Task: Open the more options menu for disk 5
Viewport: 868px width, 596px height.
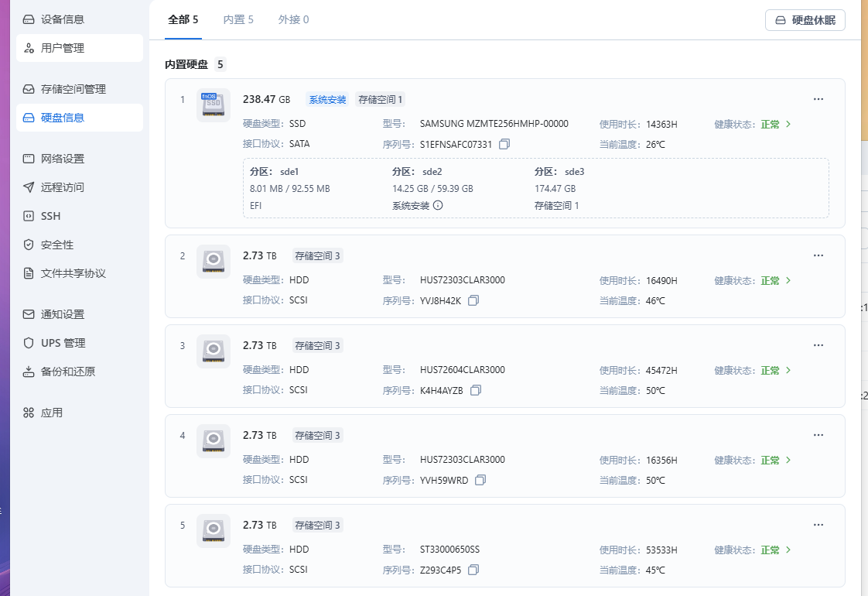Action: 818,525
